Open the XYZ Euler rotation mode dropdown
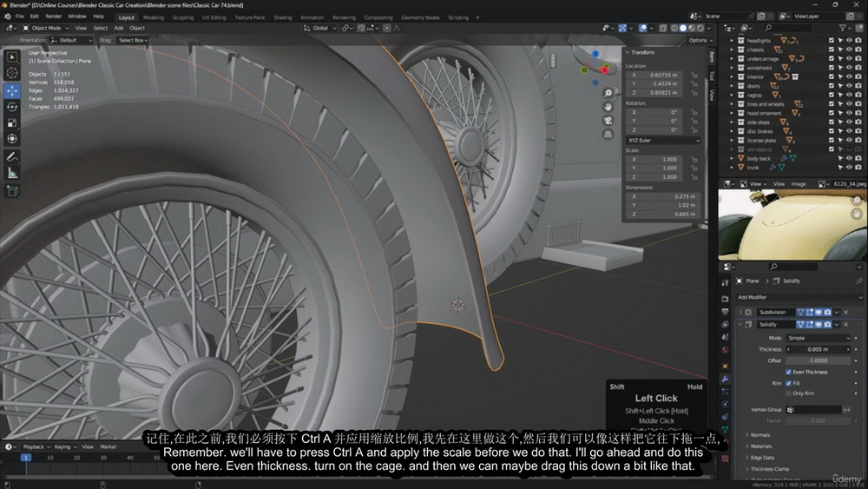The image size is (868, 489). tap(663, 141)
